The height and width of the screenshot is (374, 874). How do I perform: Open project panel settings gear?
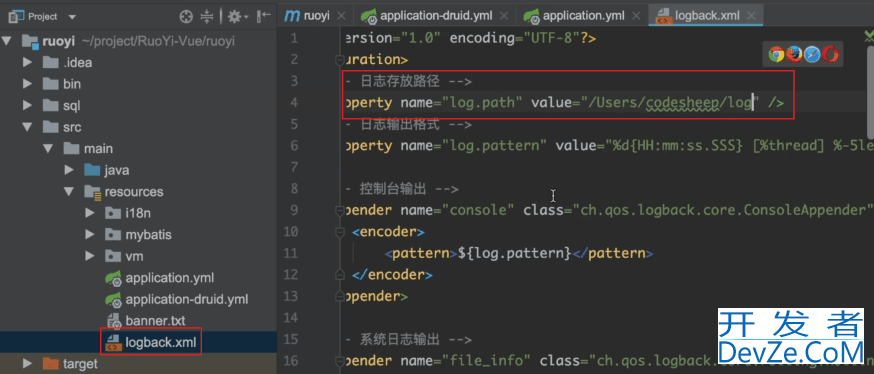click(237, 17)
